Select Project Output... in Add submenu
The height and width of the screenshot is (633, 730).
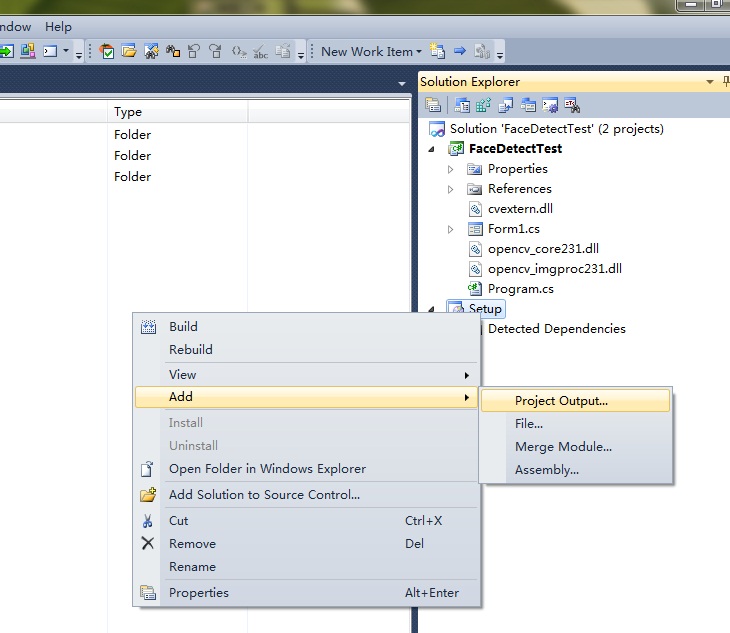coord(575,401)
